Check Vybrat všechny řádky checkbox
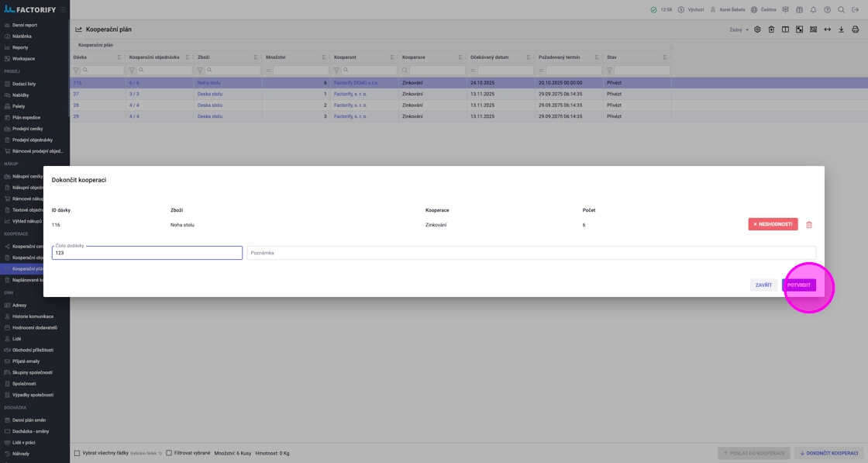The height and width of the screenshot is (463, 868). pos(77,453)
